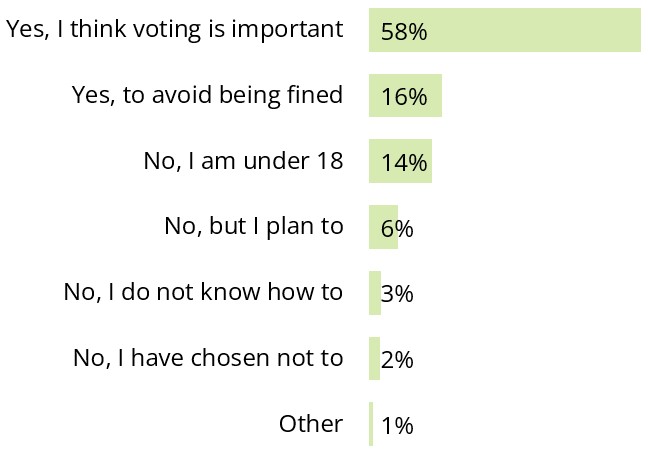This screenshot has width=648, height=459.
Task: Select the 'Other' category label
Action: point(311,424)
